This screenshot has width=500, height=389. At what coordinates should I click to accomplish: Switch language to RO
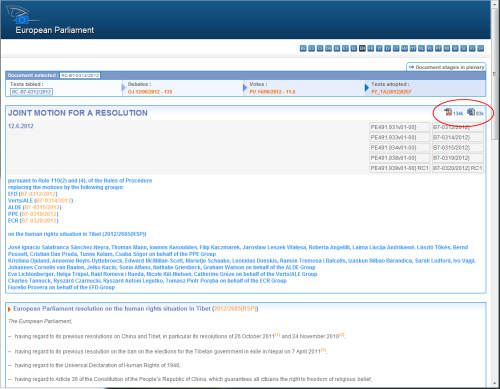[447, 48]
